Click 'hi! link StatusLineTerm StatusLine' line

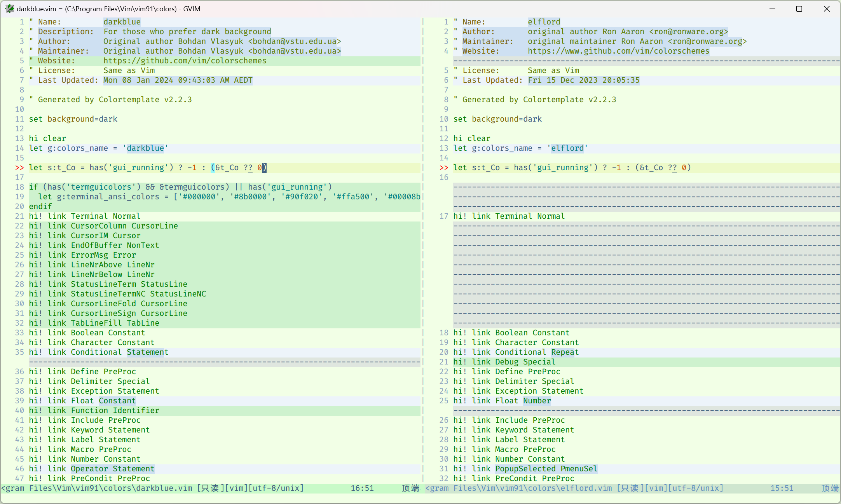click(108, 284)
